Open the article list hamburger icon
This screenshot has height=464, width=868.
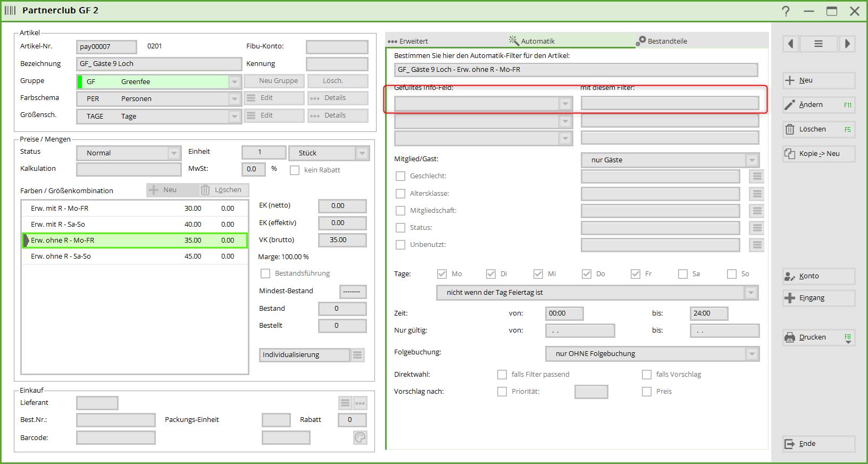[x=819, y=44]
